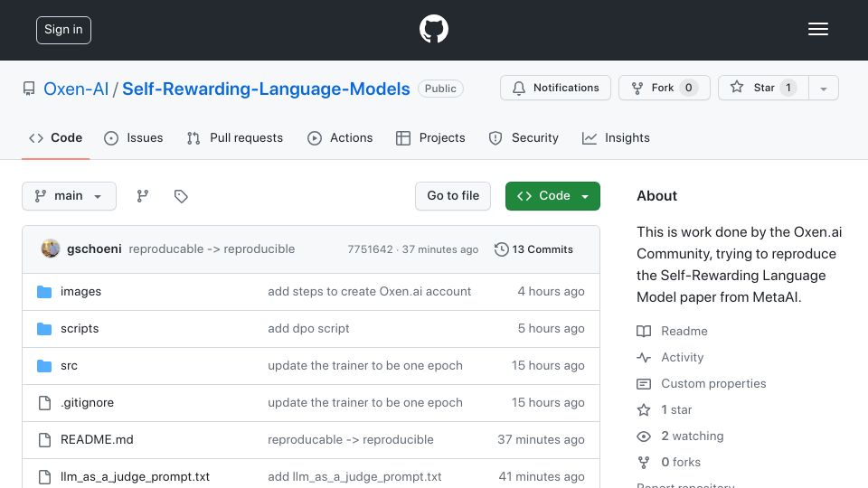Open the main branch selector dropdown
Image resolution: width=868 pixels, height=488 pixels.
pyautogui.click(x=70, y=196)
